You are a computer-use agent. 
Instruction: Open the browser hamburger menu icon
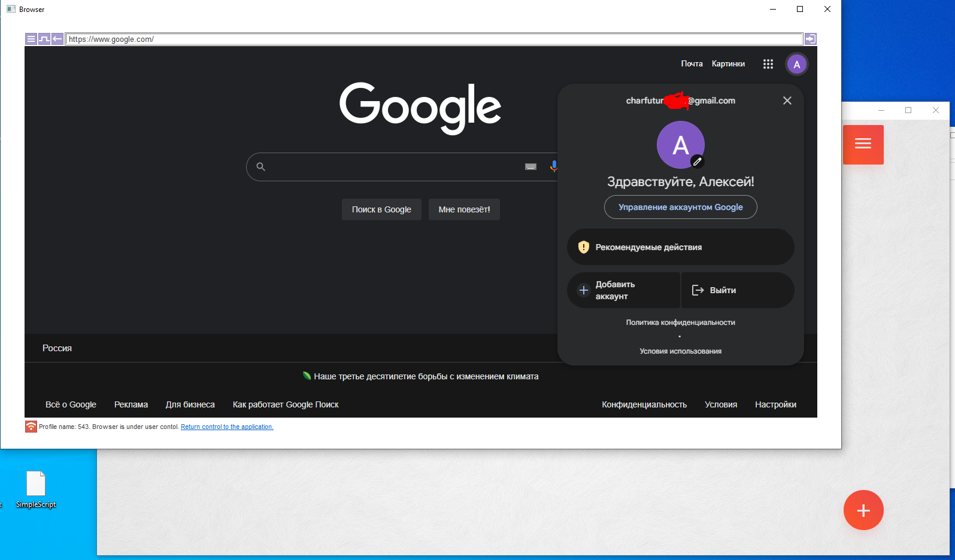(x=31, y=39)
